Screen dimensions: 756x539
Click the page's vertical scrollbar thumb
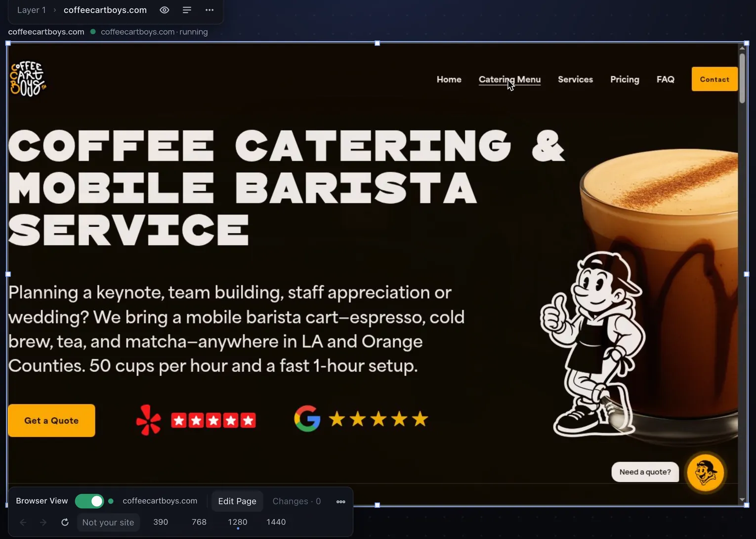click(x=742, y=78)
